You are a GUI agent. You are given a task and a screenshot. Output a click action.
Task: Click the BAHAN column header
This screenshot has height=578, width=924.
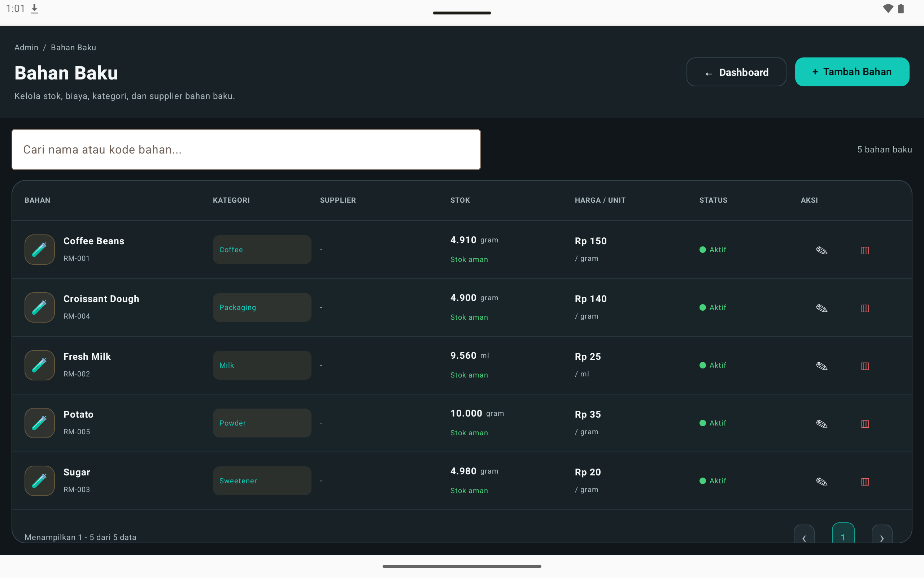coord(38,200)
